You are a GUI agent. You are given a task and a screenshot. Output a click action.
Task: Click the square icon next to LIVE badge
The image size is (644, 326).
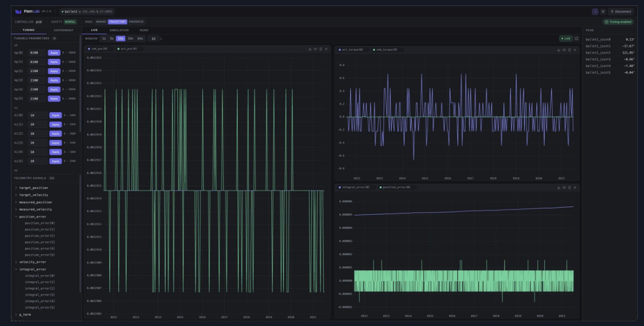576,39
